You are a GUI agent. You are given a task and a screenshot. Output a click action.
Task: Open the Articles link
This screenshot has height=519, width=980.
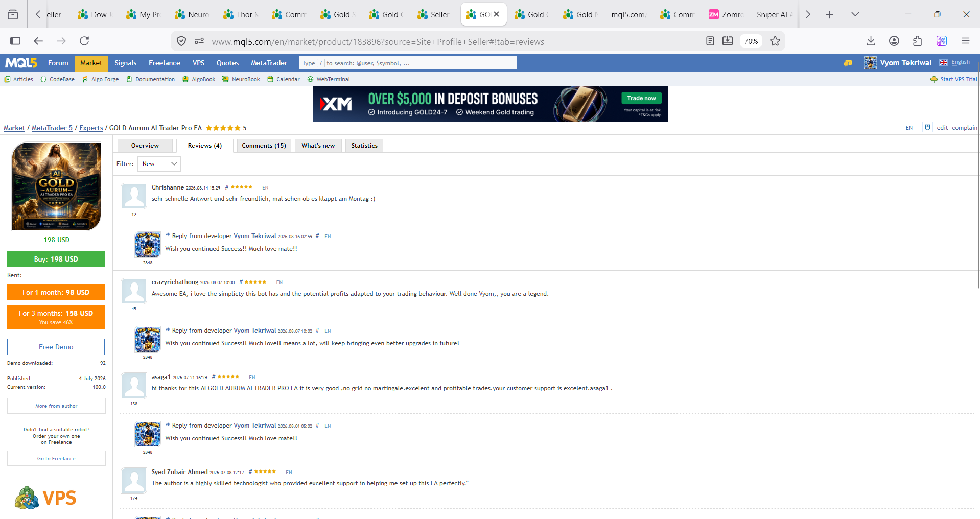coord(19,79)
